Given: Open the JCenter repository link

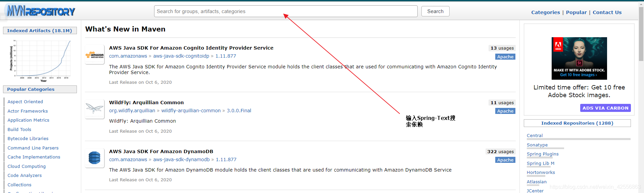Looking at the screenshot, I should (x=535, y=191).
